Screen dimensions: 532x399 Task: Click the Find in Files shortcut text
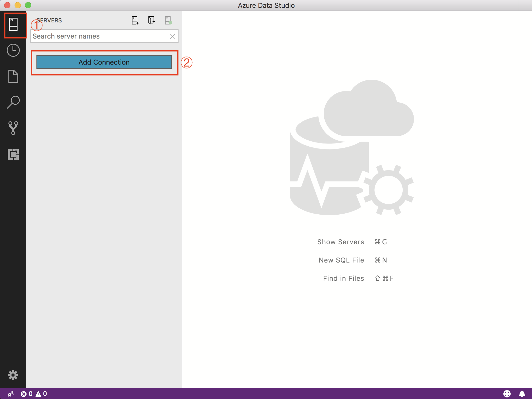344,278
